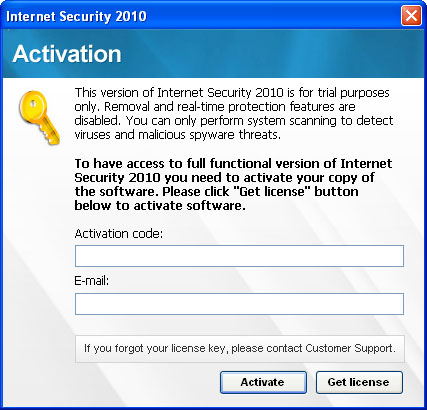The image size is (427, 410).
Task: Close the Internet Security 2010 dialog
Action: pyautogui.click(x=411, y=16)
